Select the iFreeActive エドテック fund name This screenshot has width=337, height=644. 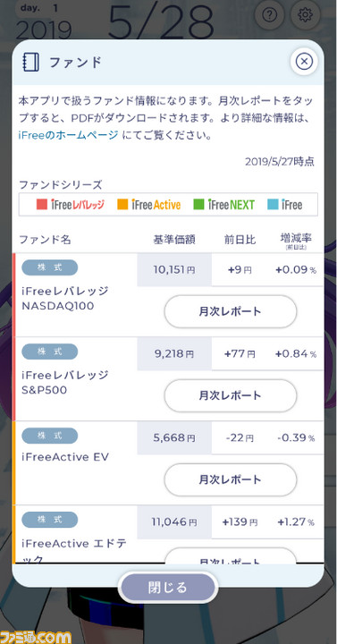74,551
